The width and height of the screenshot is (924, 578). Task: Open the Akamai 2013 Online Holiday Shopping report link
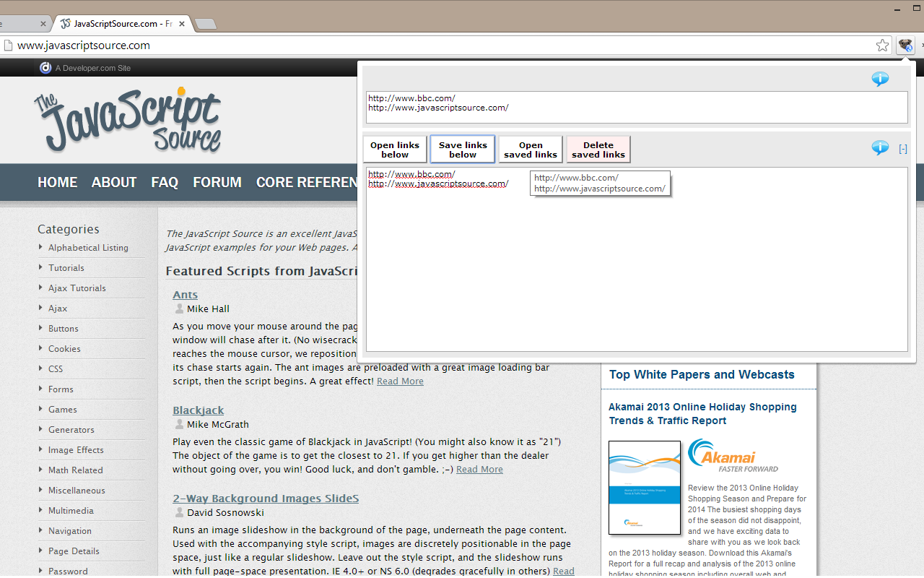click(x=702, y=414)
